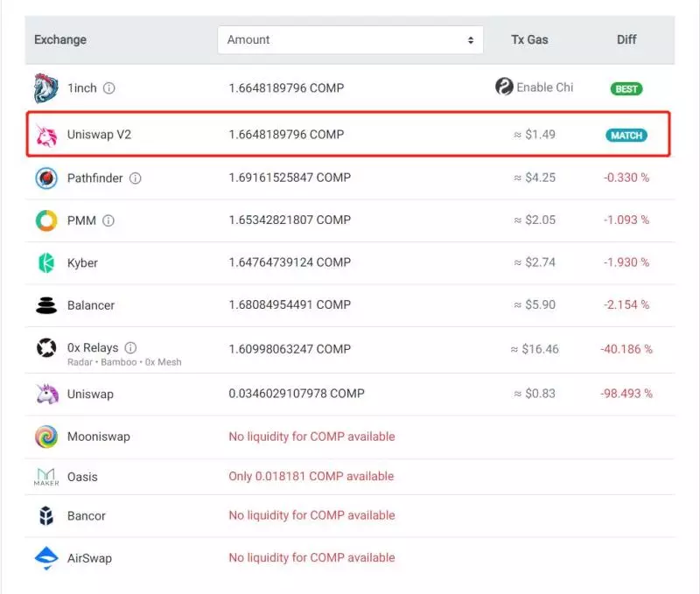Click the MATCH badge on Uniswap V2
The image size is (700, 594).
(x=626, y=135)
